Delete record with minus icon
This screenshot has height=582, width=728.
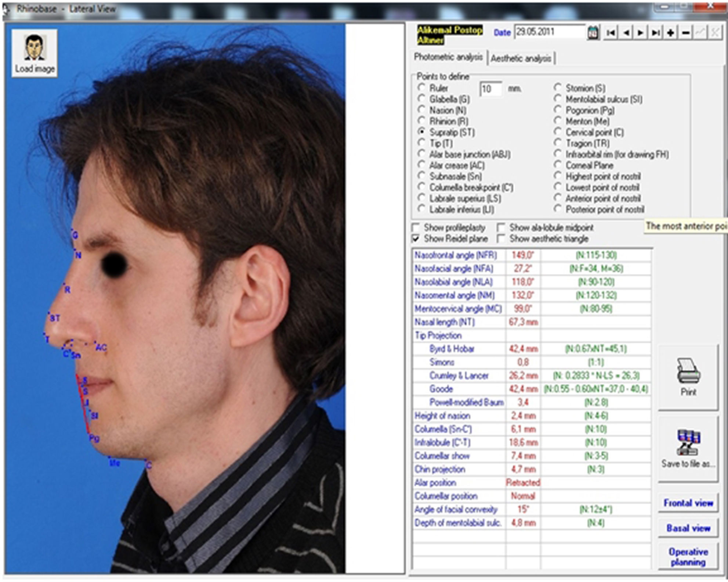coord(685,33)
